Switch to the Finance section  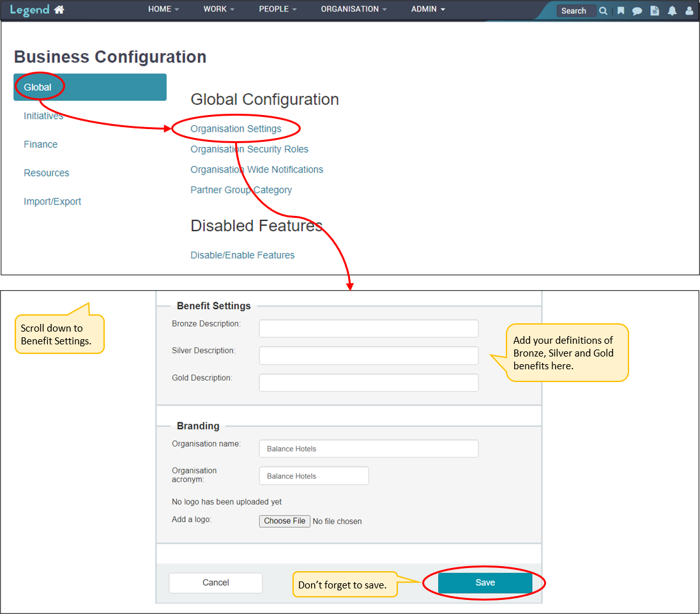[41, 144]
